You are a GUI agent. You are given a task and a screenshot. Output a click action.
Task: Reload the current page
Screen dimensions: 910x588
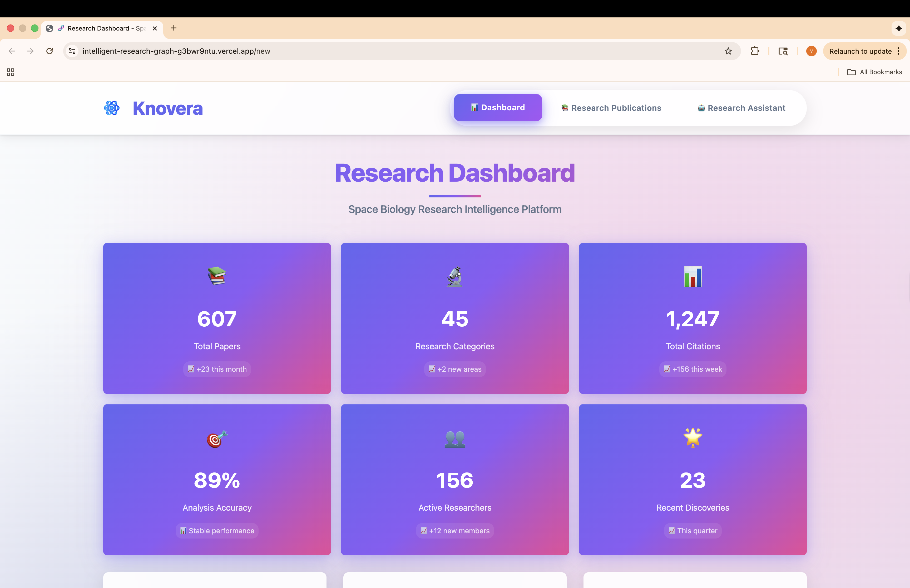tap(50, 51)
